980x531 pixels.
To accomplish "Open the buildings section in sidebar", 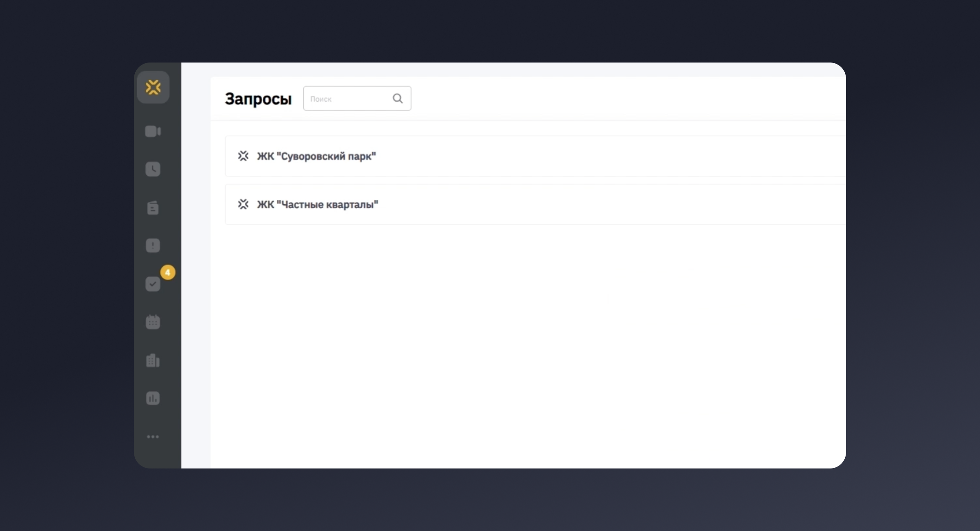I will 153,360.
